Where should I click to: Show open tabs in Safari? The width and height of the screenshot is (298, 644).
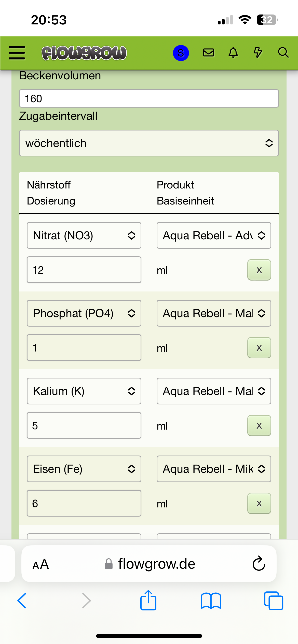(274, 601)
